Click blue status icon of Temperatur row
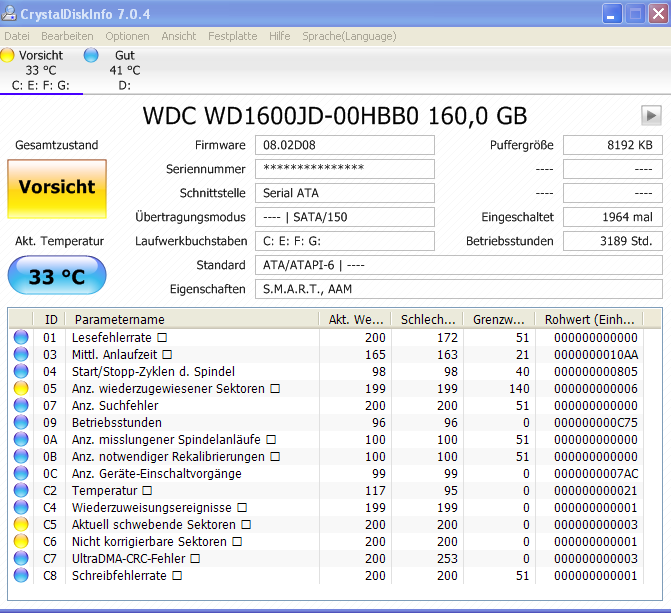Image resolution: width=671 pixels, height=613 pixels. pyautogui.click(x=21, y=491)
